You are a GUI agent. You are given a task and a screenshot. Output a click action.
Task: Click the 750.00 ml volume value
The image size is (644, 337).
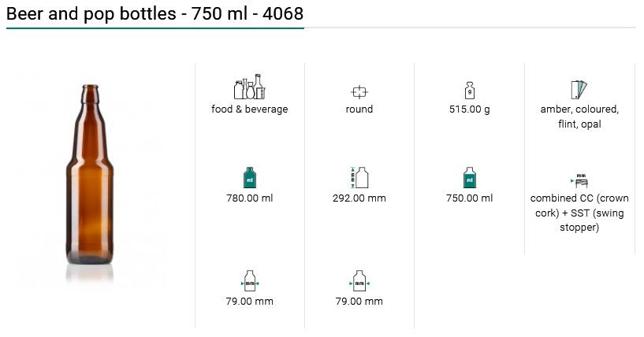point(469,198)
